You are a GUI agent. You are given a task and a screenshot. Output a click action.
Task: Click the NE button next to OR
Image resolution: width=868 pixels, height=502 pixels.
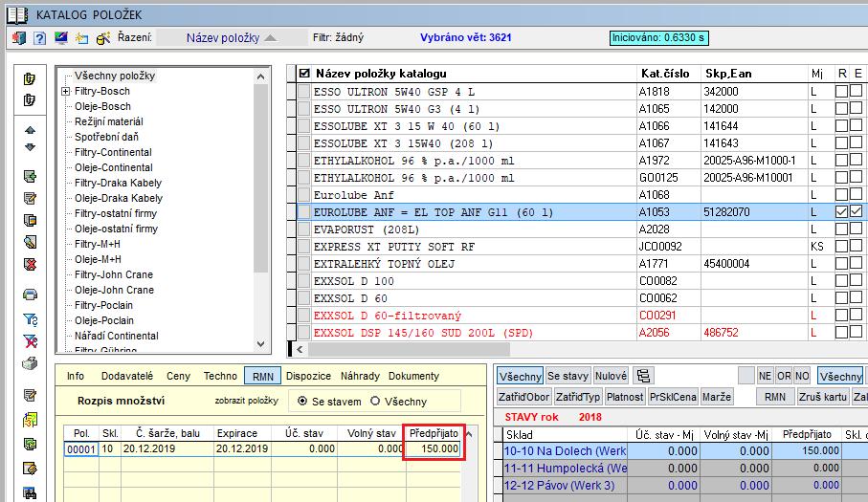765,376
